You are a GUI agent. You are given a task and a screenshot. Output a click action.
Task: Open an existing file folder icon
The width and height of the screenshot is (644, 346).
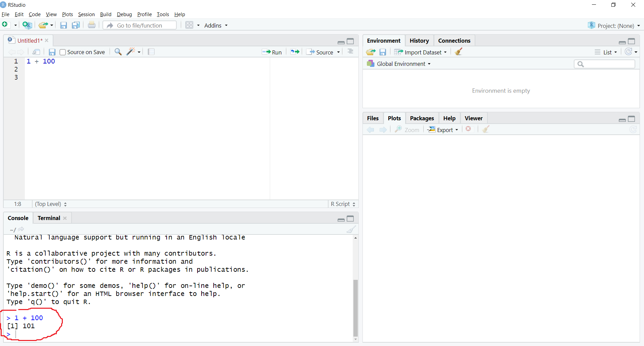(43, 25)
